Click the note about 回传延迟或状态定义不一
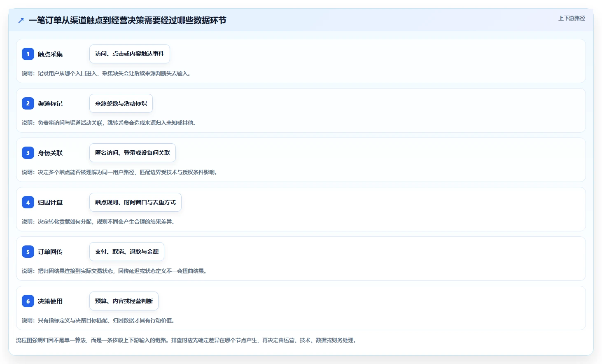 [114, 271]
